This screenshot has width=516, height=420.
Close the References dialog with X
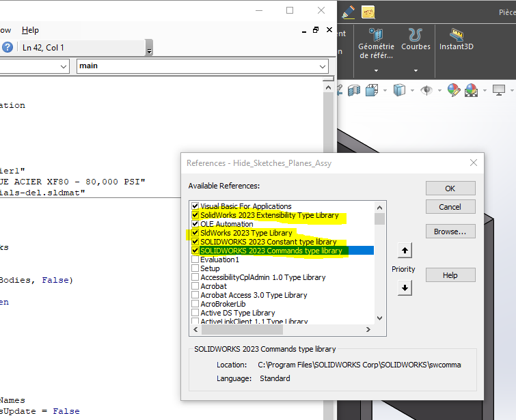click(x=474, y=163)
